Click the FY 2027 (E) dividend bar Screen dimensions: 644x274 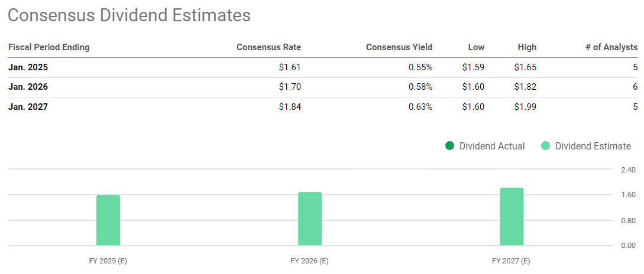(x=512, y=217)
